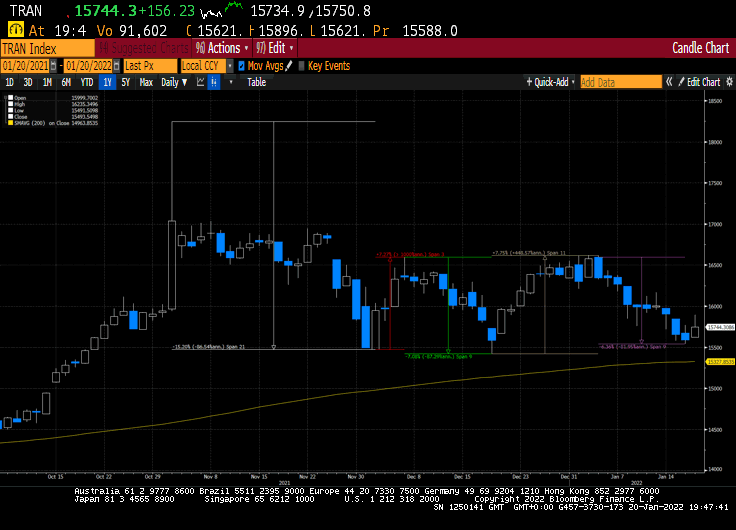Open chart settings gear icon
Image resolution: width=736 pixels, height=530 pixels.
(729, 82)
